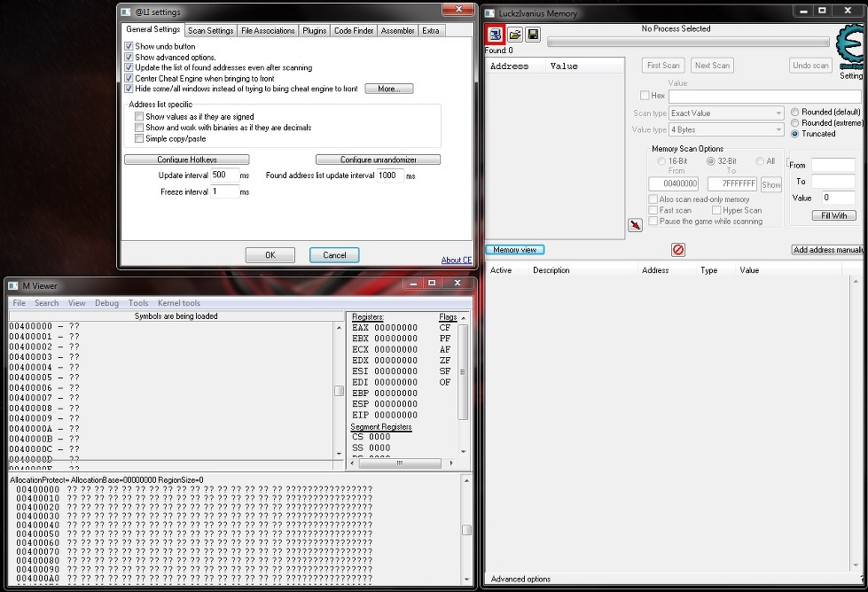Screen dimensions: 868x592
Task: Select the General Settings tab
Action: click(x=152, y=29)
